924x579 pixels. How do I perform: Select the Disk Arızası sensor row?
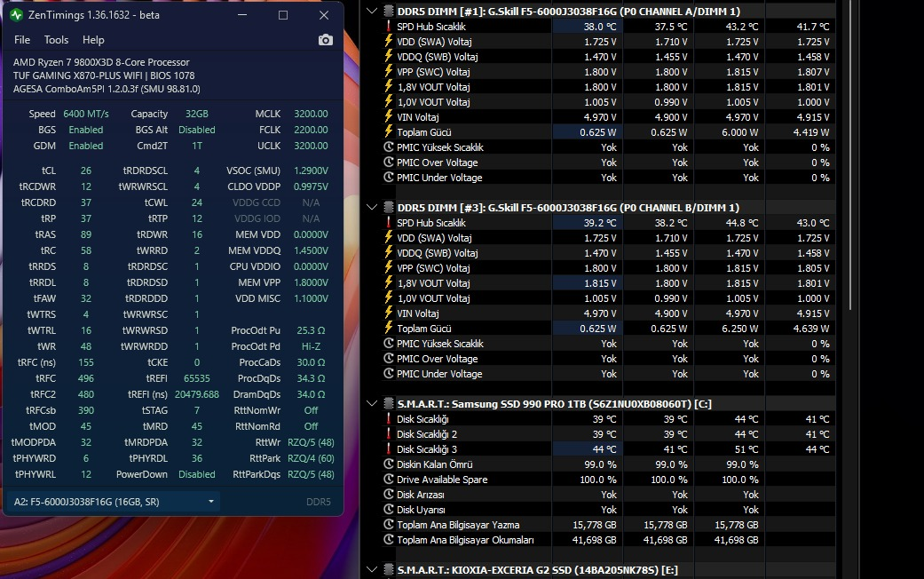608,494
